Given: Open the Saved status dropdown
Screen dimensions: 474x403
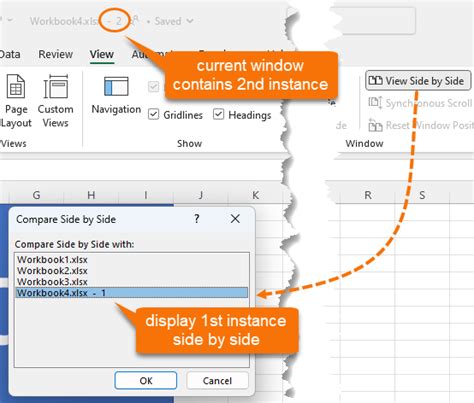Looking at the screenshot, I should tap(174, 21).
